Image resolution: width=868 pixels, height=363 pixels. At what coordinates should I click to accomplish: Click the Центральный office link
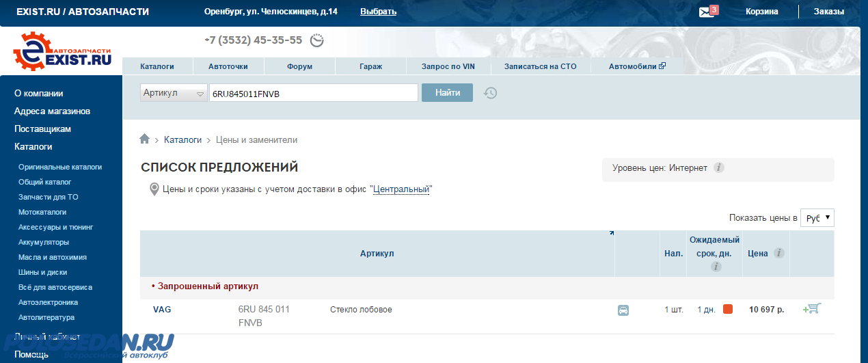[x=401, y=189]
